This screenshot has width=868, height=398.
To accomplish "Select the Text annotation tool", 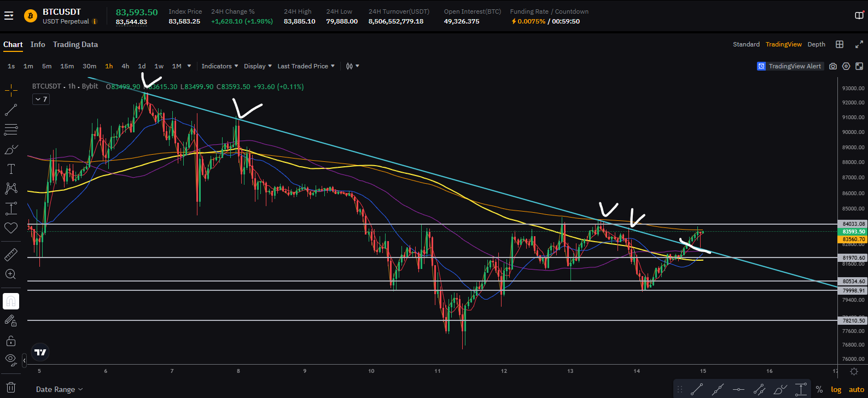I will point(11,169).
